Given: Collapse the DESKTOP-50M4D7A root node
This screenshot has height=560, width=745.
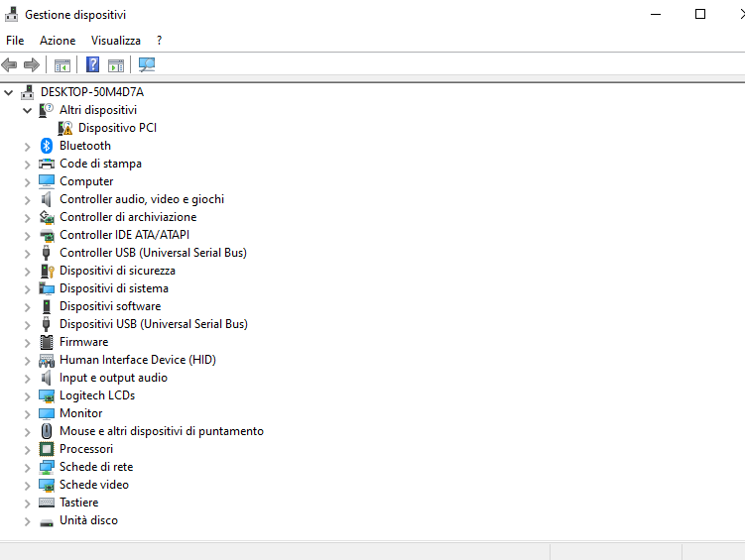Looking at the screenshot, I should click(9, 92).
